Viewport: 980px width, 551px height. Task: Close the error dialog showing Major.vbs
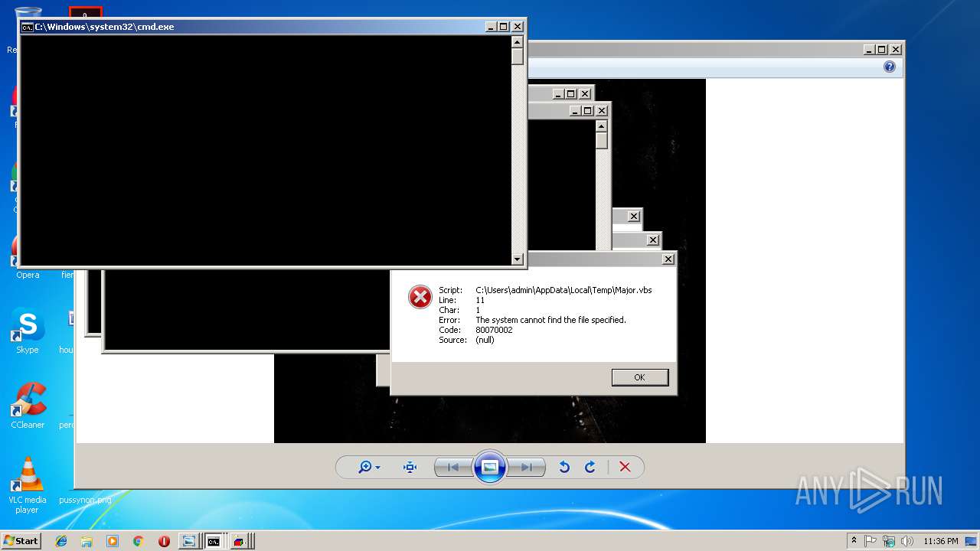click(x=668, y=259)
